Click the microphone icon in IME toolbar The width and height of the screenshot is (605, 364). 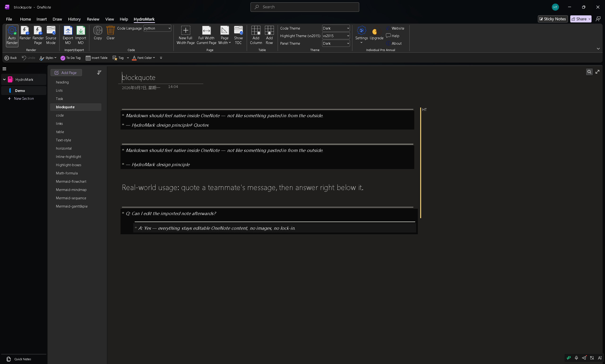tap(576, 358)
